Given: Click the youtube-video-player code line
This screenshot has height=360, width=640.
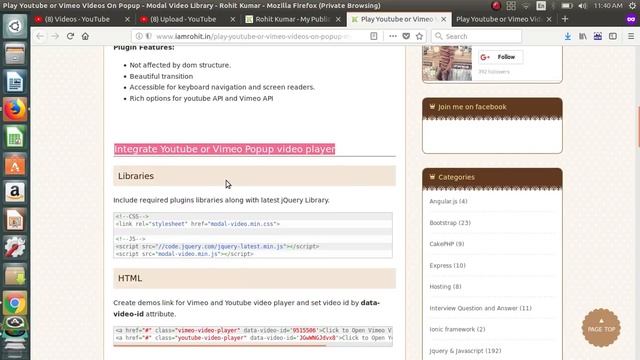Looking at the screenshot, I should (x=253, y=338).
